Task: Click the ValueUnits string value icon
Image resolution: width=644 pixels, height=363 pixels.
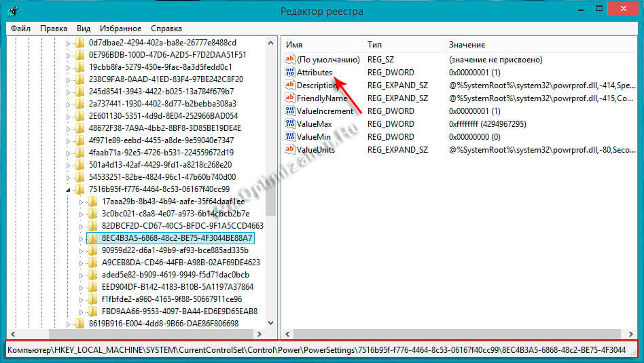Action: coord(290,150)
